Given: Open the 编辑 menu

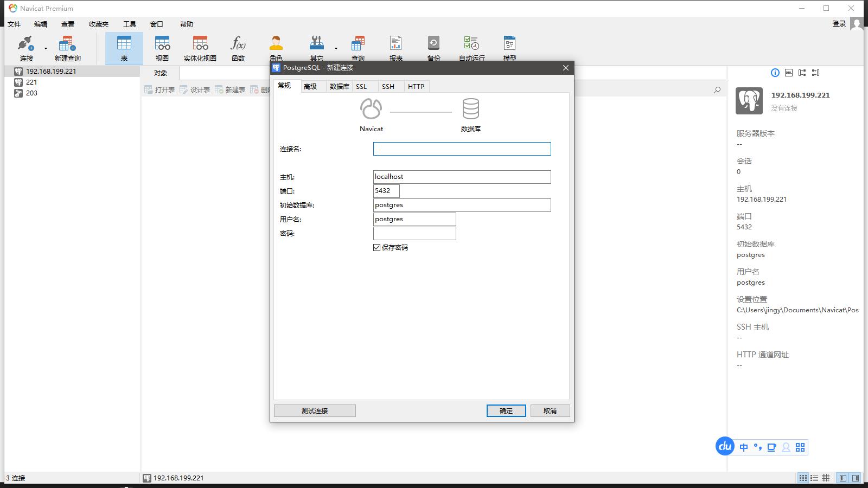Looking at the screenshot, I should pyautogui.click(x=41, y=24).
